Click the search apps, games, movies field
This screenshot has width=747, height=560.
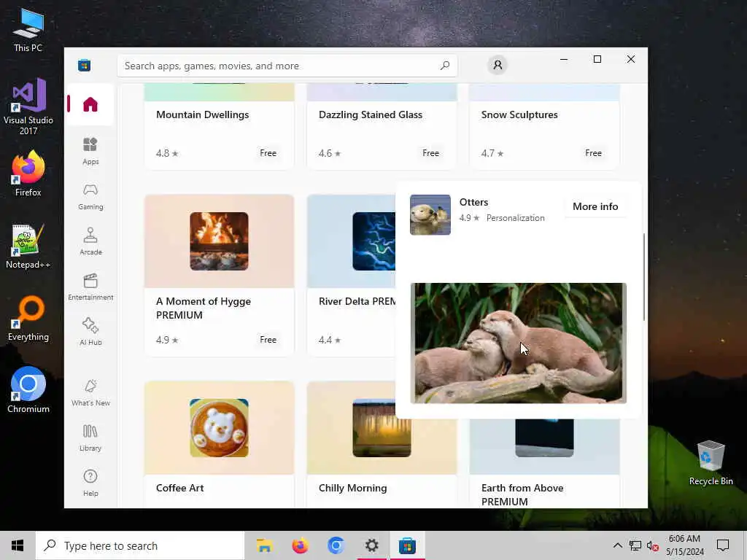[287, 66]
